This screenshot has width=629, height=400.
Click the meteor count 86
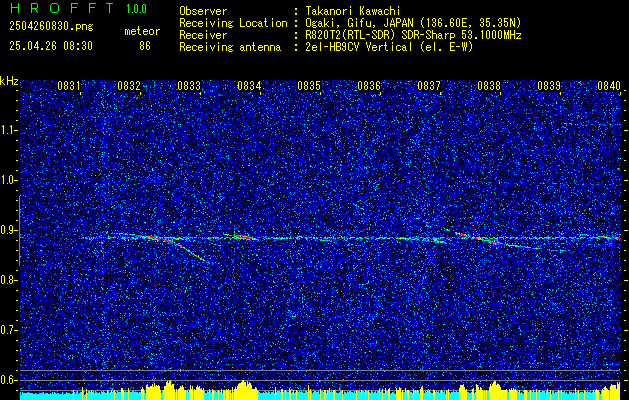point(145,46)
